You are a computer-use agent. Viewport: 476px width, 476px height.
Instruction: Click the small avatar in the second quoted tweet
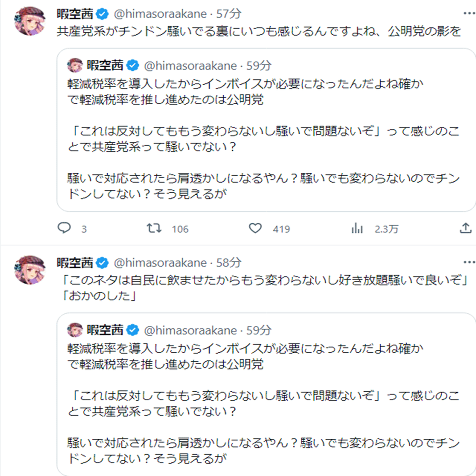pos(75,330)
